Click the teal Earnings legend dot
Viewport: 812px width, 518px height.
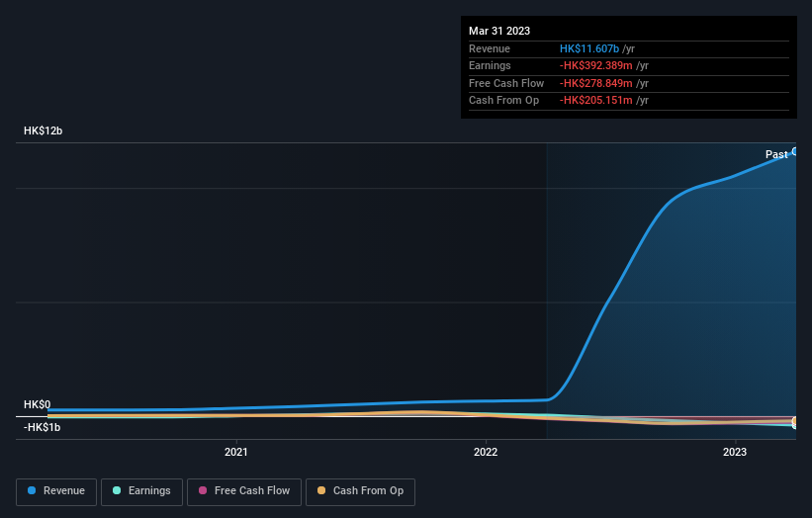tap(117, 490)
